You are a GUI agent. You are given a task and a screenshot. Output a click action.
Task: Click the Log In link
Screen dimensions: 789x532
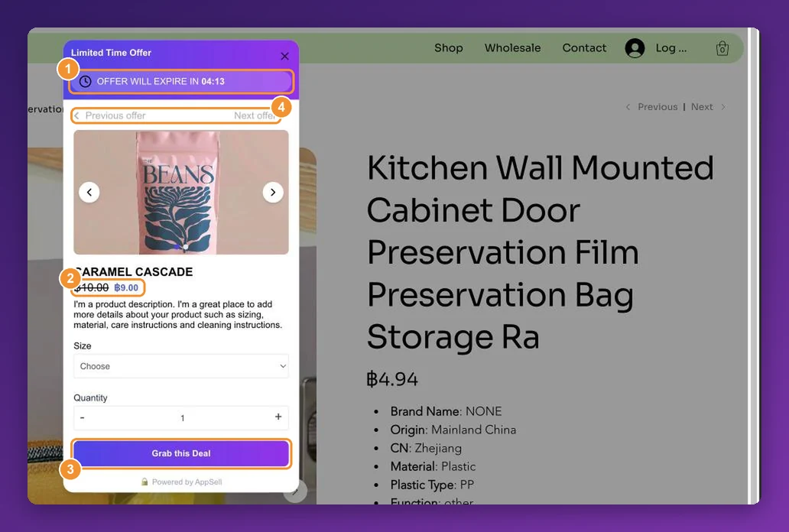(x=670, y=48)
